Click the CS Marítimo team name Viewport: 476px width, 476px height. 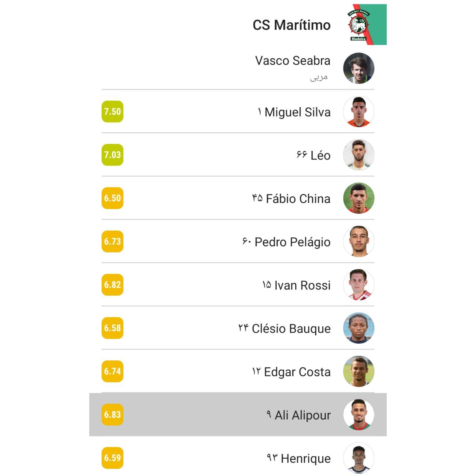(x=292, y=25)
